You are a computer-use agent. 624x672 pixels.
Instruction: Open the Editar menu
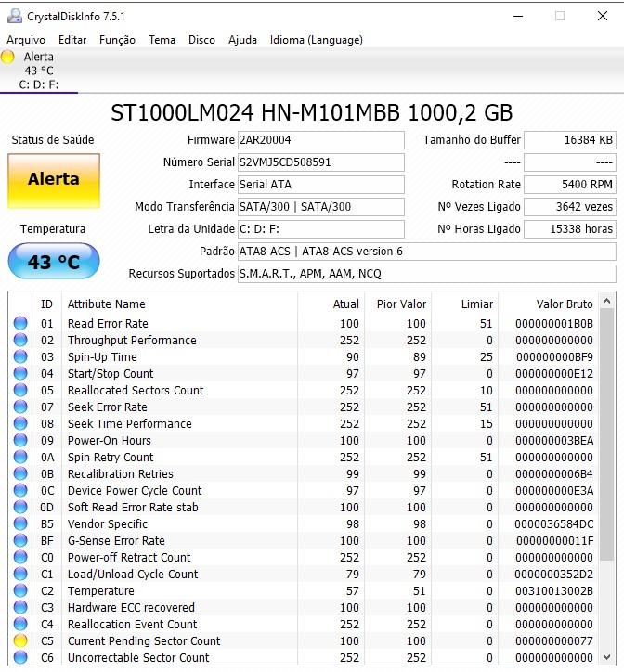click(x=72, y=40)
